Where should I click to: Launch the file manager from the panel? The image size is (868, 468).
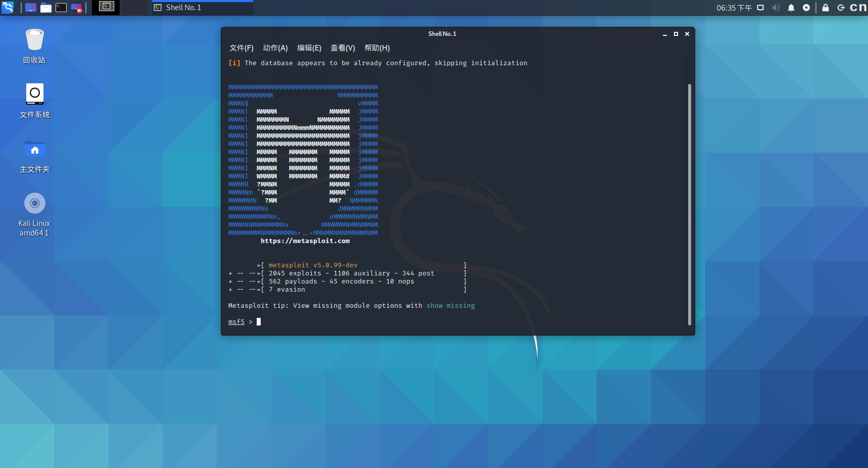(46, 8)
